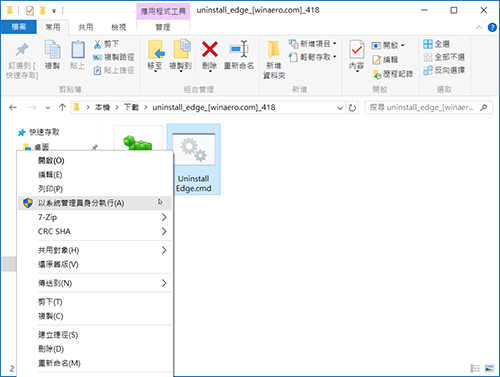
Task: Expand the ribbon 開啟 dropdown arrow
Action: tap(403, 45)
